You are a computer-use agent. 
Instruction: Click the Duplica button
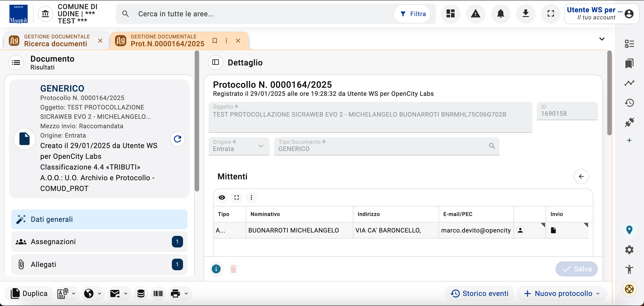coord(29,293)
